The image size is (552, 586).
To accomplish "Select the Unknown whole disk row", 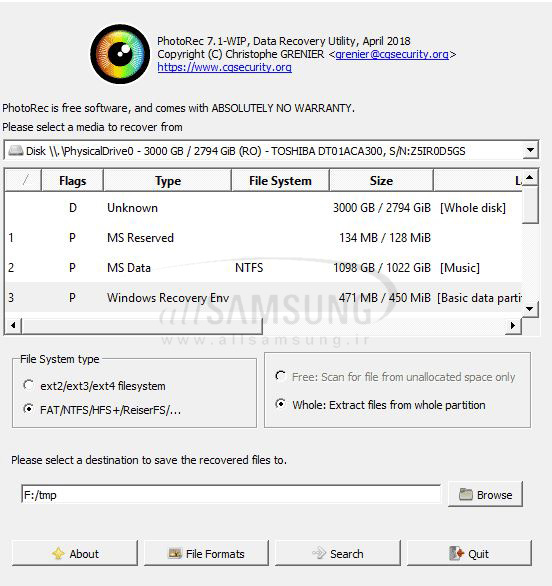I will [x=263, y=208].
